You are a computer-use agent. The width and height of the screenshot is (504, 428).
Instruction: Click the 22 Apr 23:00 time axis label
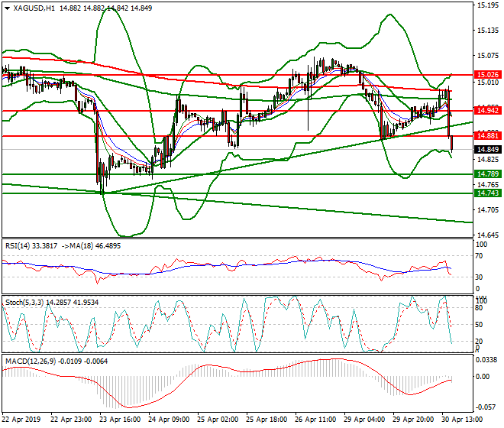[x=71, y=420]
